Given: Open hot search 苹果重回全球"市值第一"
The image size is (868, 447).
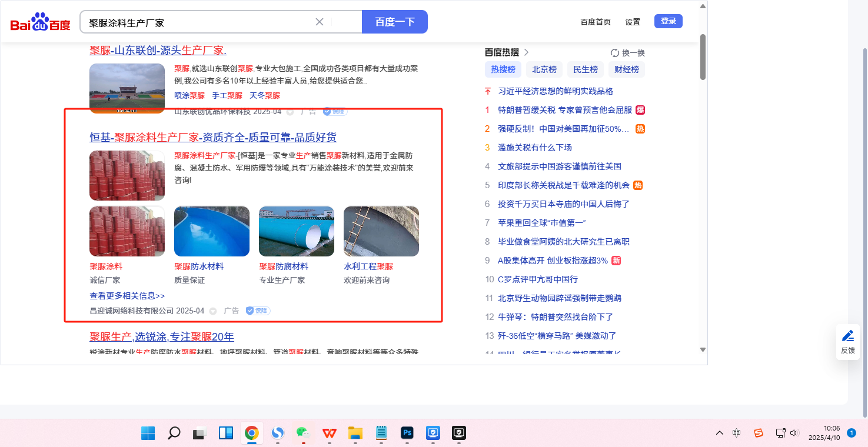Looking at the screenshot, I should 542,223.
